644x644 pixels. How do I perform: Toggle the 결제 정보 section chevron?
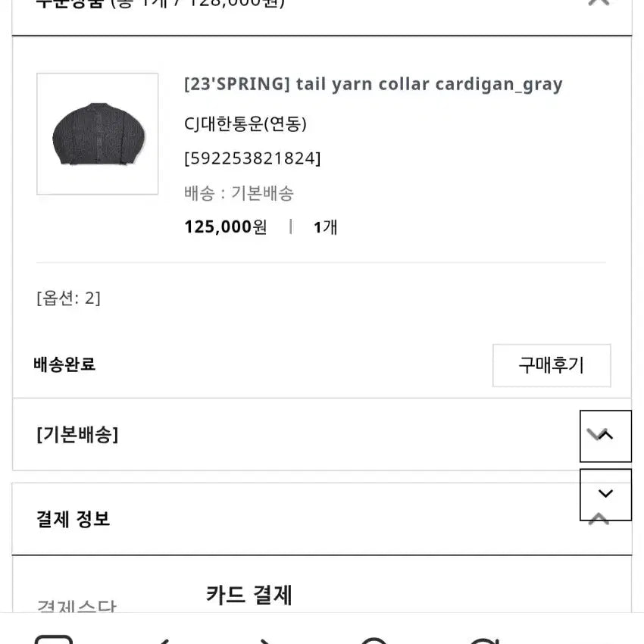click(599, 520)
